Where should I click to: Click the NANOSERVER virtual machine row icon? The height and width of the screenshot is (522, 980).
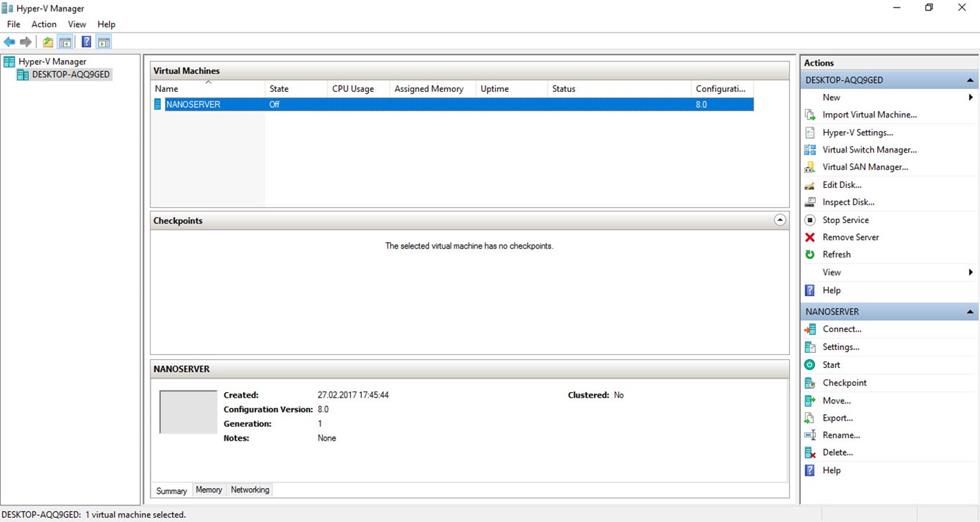157,104
